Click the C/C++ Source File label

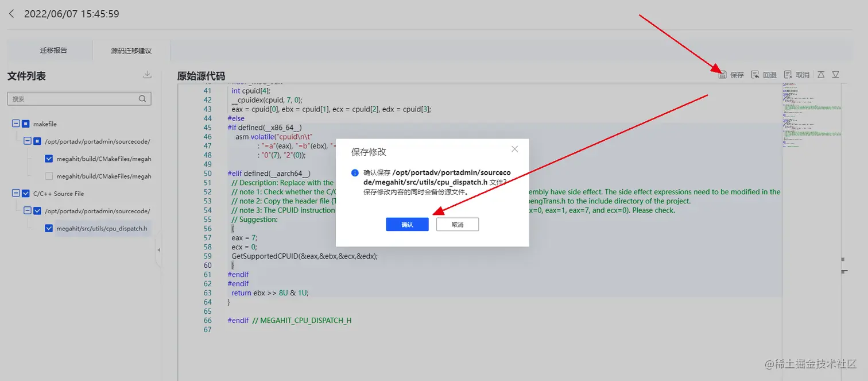coord(59,194)
